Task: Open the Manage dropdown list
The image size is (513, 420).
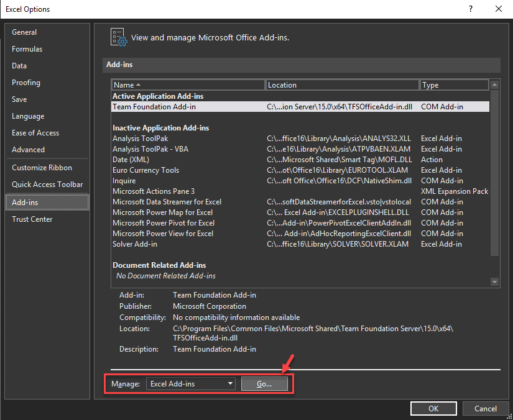Action: (191, 384)
